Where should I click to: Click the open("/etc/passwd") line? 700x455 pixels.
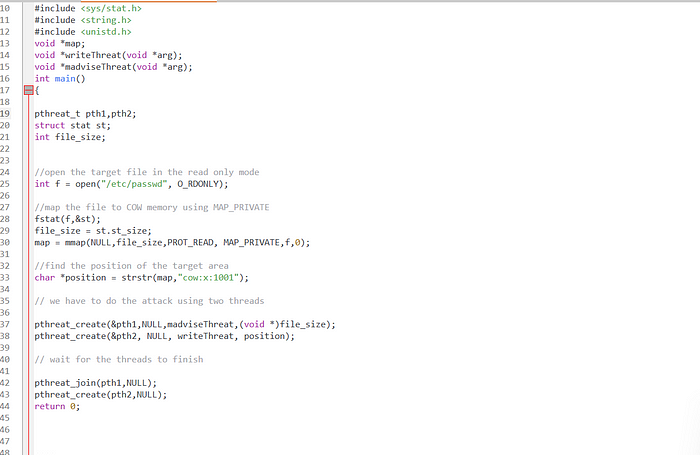click(x=131, y=184)
